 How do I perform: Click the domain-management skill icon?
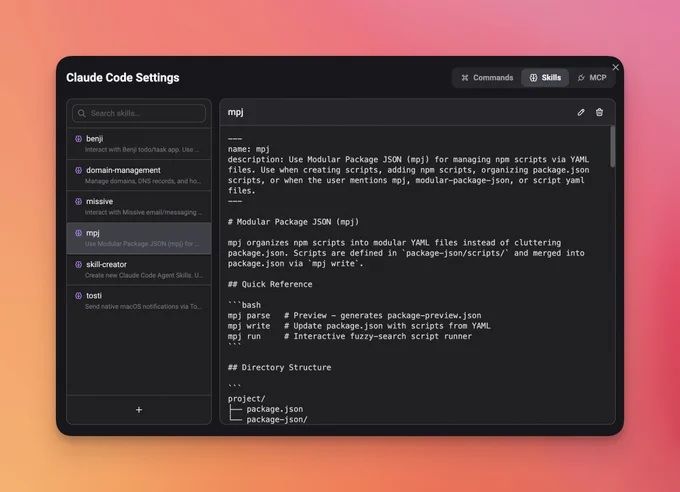click(x=78, y=170)
